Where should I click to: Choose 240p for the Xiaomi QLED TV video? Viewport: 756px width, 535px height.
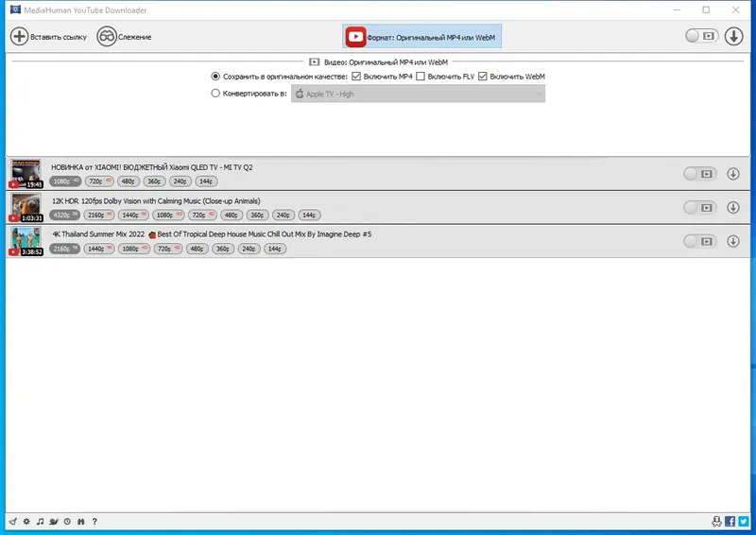pos(180,181)
